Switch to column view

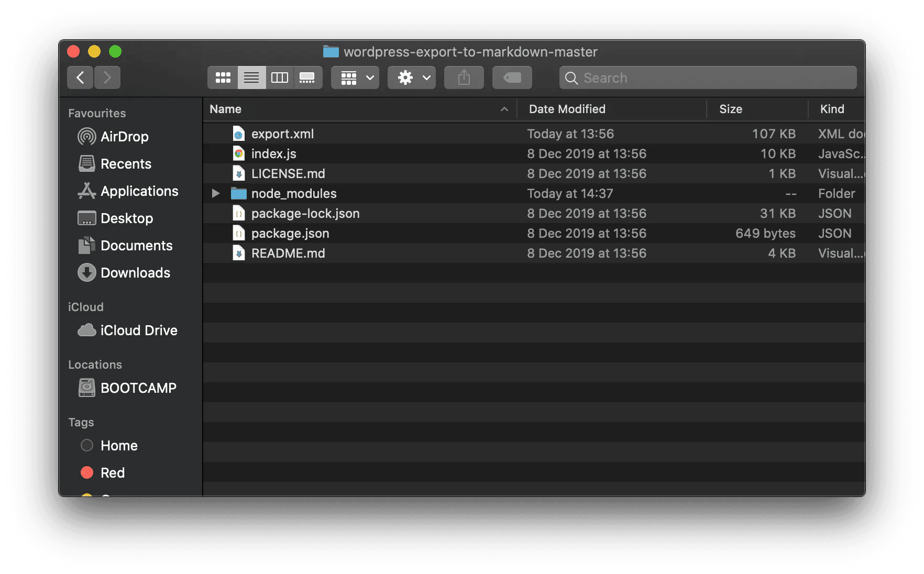point(280,78)
